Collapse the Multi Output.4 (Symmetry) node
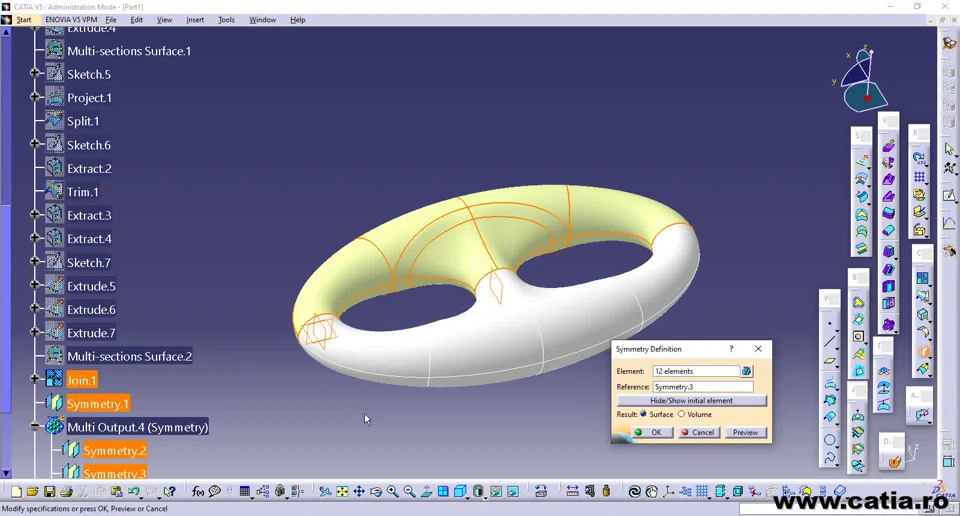This screenshot has width=960, height=516. 35,426
